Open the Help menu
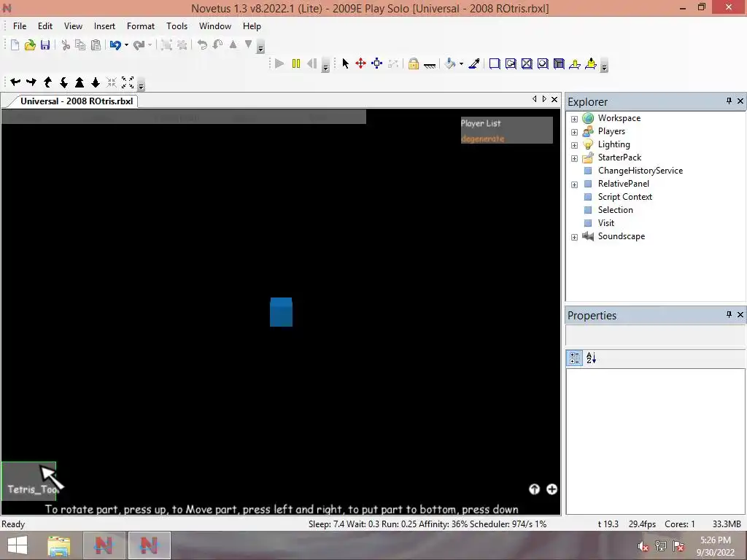Image resolution: width=747 pixels, height=560 pixels. click(252, 26)
